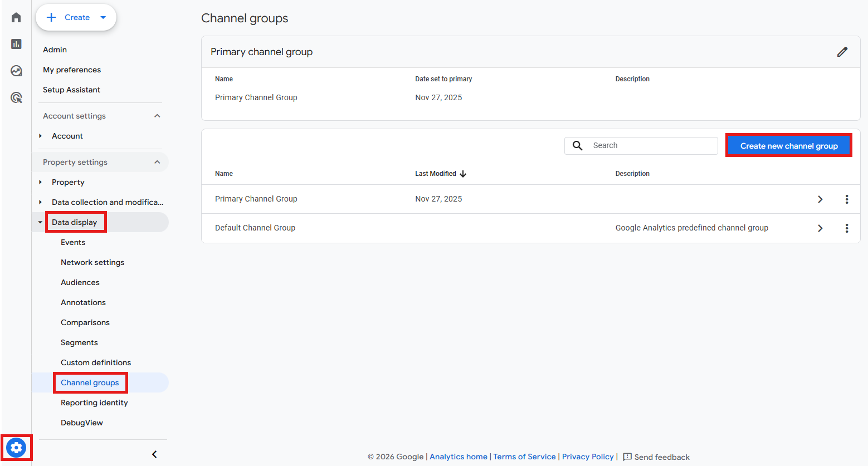The width and height of the screenshot is (868, 466).
Task: Sort by Last Modified arrow
Action: point(463,174)
